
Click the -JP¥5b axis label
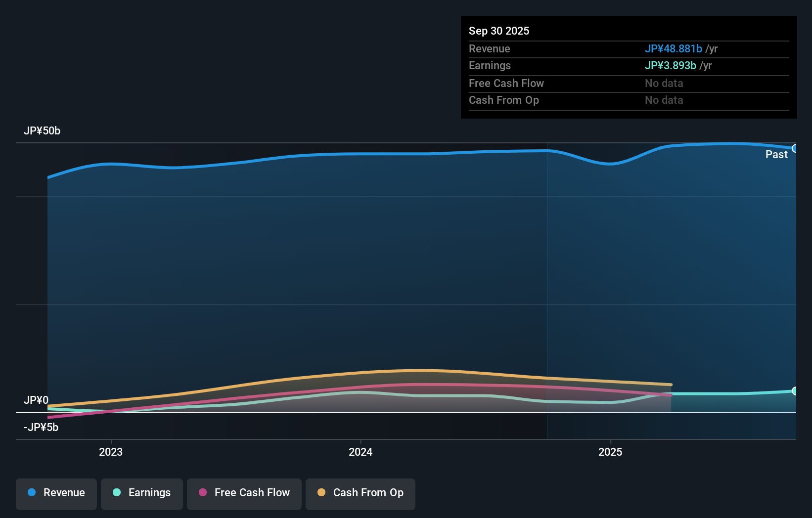41,427
